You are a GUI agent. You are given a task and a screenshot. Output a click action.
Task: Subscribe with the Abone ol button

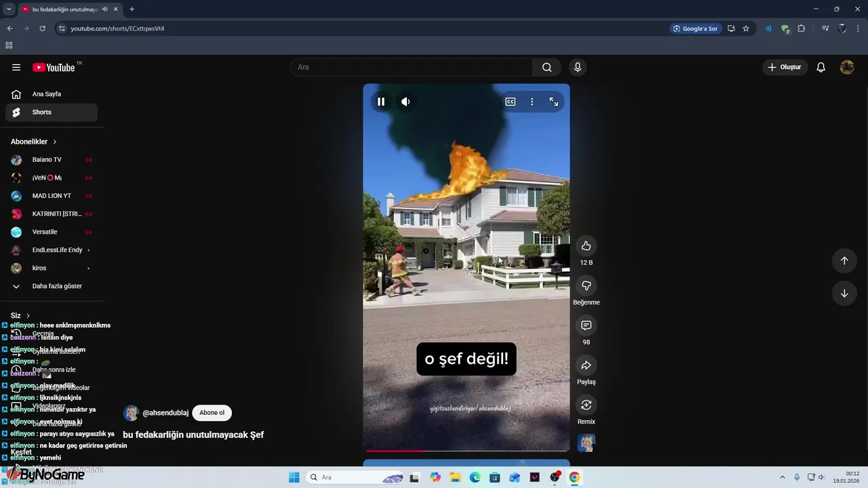[x=212, y=413]
